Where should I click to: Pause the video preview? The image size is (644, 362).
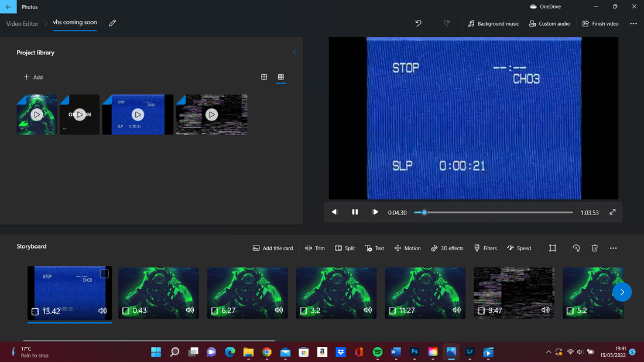click(x=355, y=212)
